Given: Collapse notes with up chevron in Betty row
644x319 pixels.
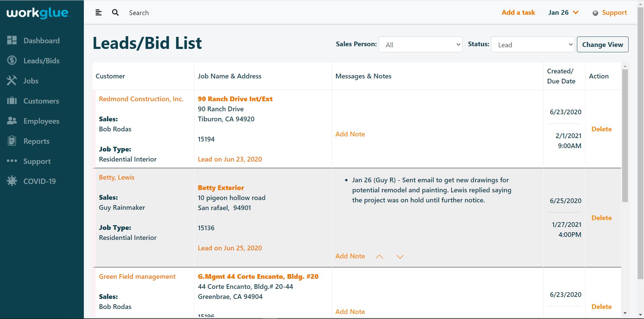Looking at the screenshot, I should point(379,257).
